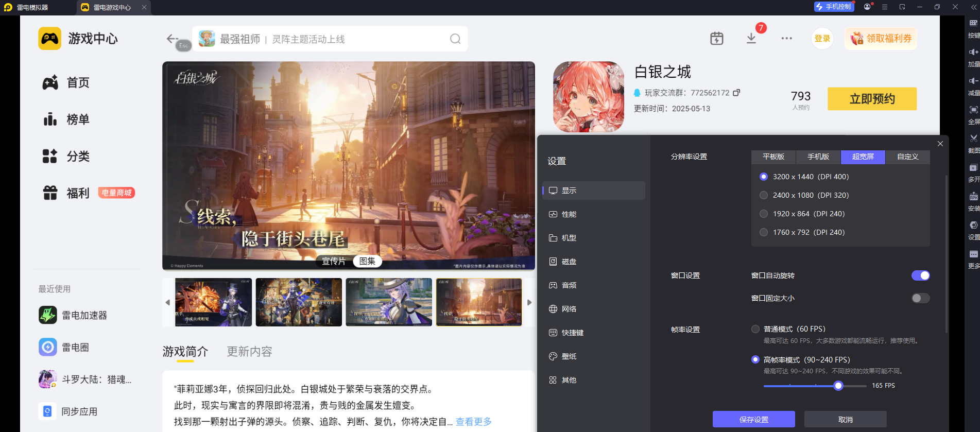
Task: Open 同步应用 from recent list
Action: click(x=68, y=411)
